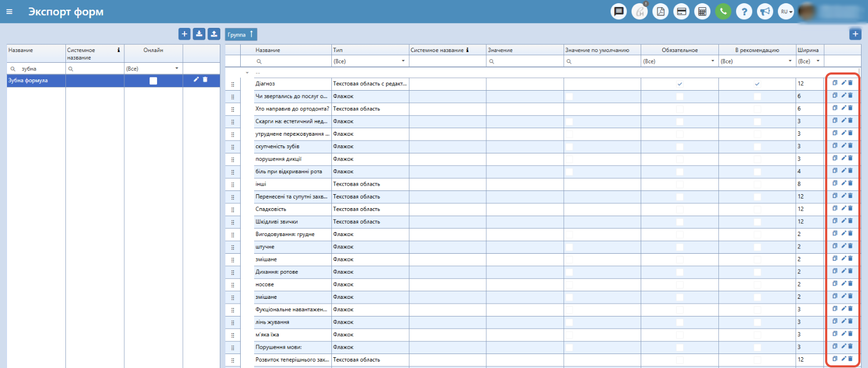Screen dimensions: 868x368
Task: Select the Вигодовування: грудне cell
Action: pyautogui.click(x=293, y=234)
